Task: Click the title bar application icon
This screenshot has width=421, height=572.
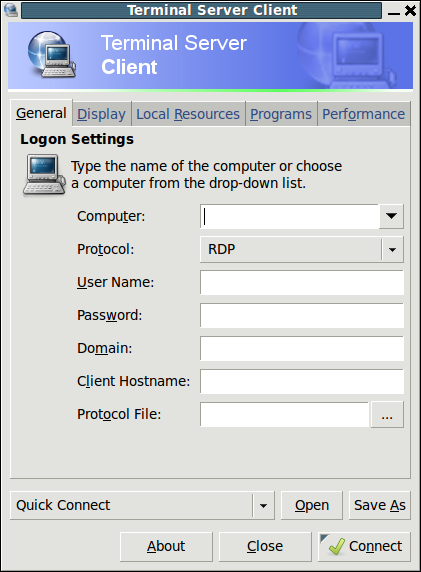Action: pos(11,10)
